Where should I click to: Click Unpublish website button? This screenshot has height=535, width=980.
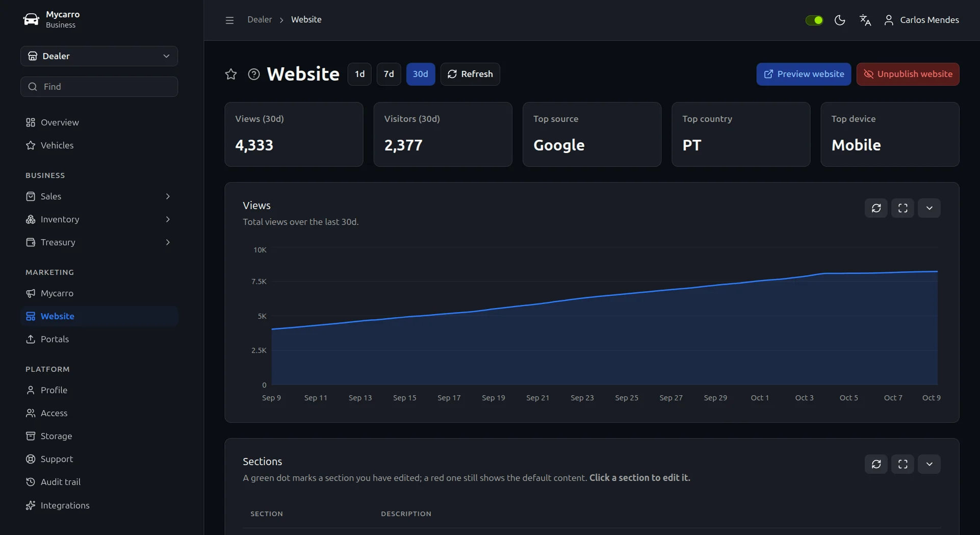click(x=908, y=74)
